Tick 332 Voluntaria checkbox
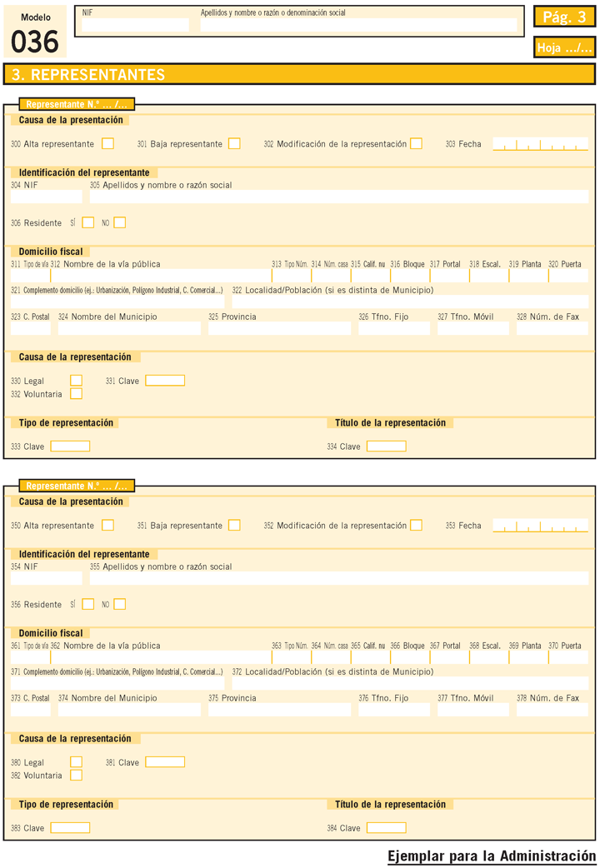 [x=77, y=393]
